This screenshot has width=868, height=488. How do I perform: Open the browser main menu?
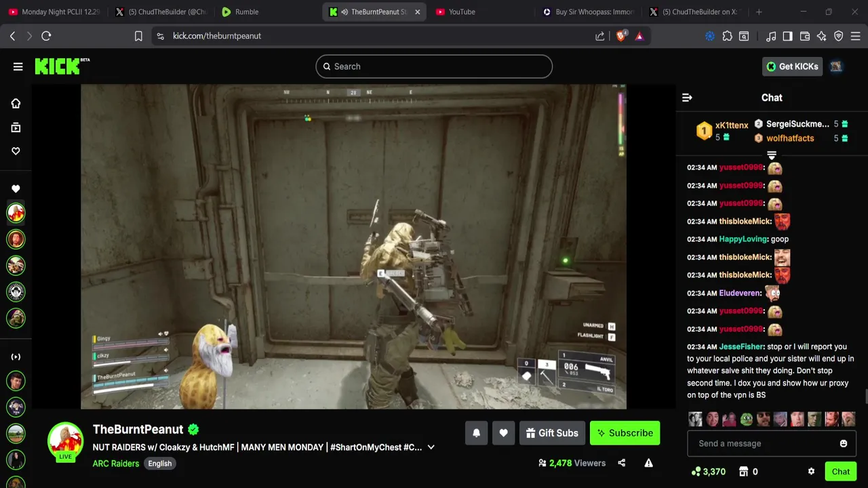(x=856, y=36)
